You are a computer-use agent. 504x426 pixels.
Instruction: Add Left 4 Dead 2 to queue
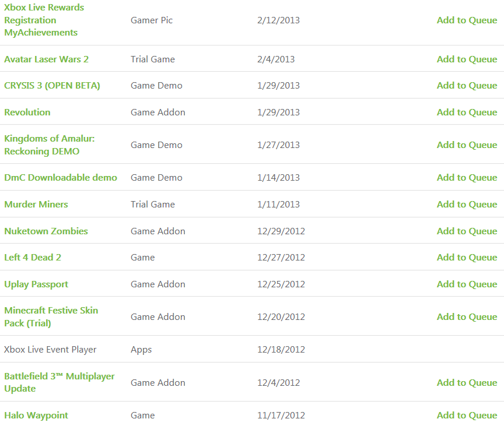pyautogui.click(x=467, y=258)
